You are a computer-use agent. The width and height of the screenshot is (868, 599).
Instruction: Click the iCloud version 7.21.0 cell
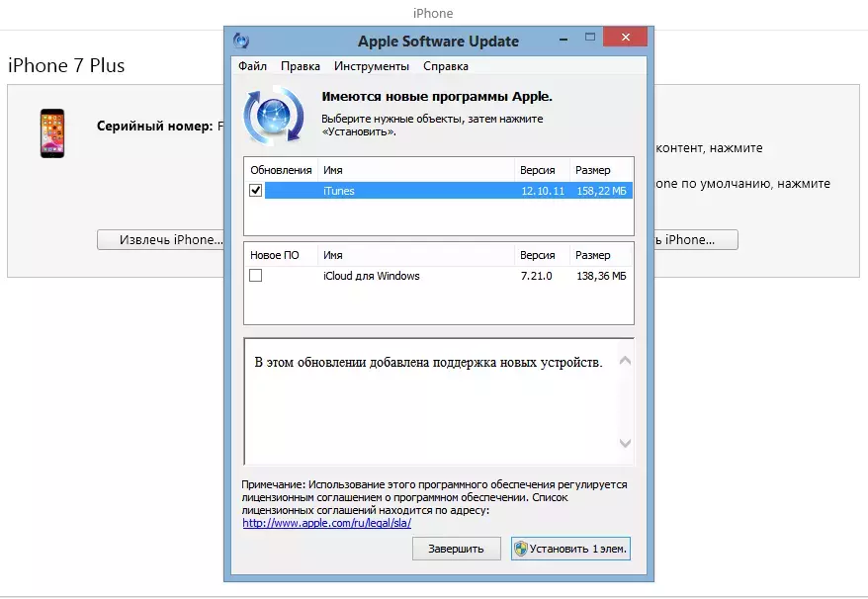(x=536, y=276)
